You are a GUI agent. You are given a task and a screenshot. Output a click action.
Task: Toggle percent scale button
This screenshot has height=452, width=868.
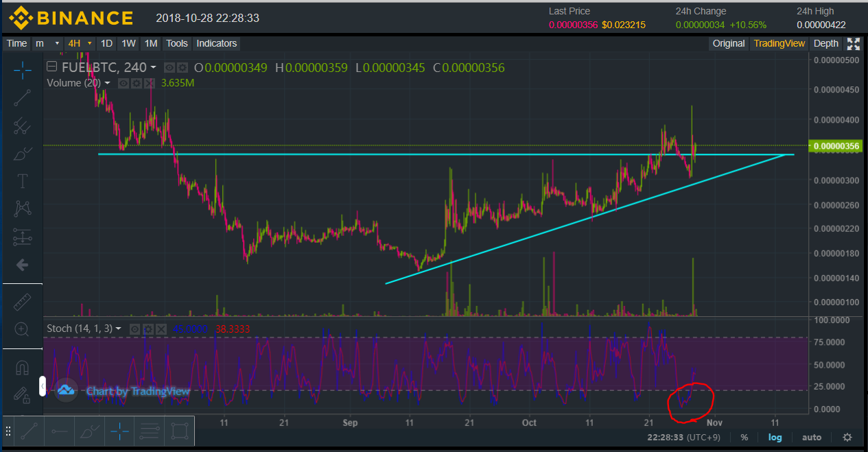click(744, 437)
